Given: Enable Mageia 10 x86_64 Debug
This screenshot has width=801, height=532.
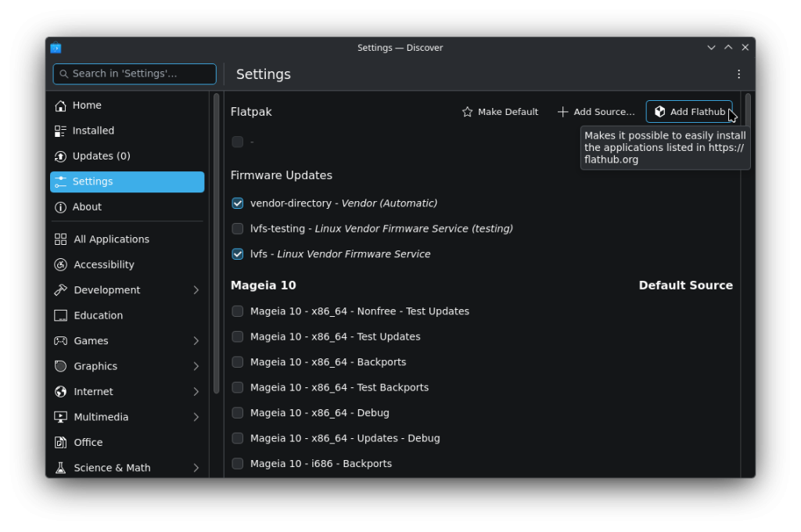Looking at the screenshot, I should [x=238, y=413].
